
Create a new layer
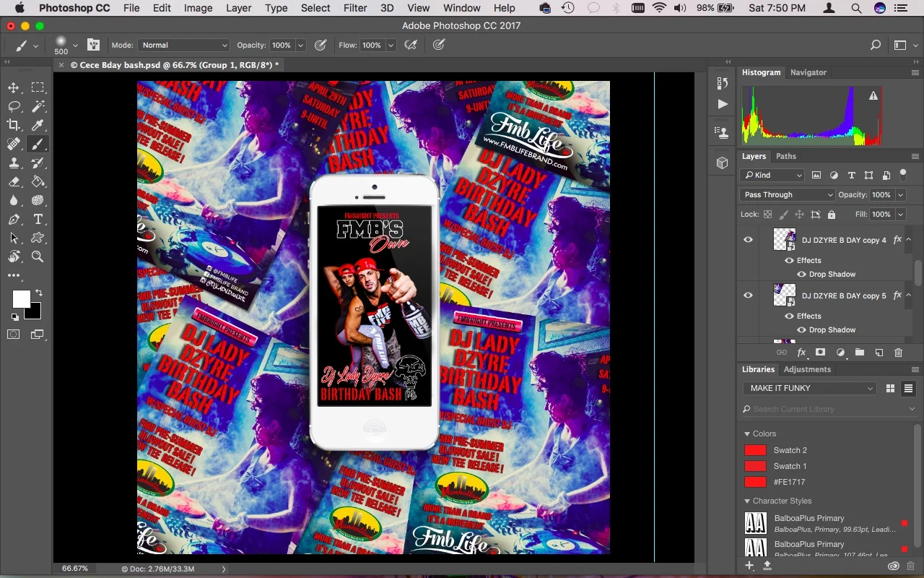pos(879,353)
